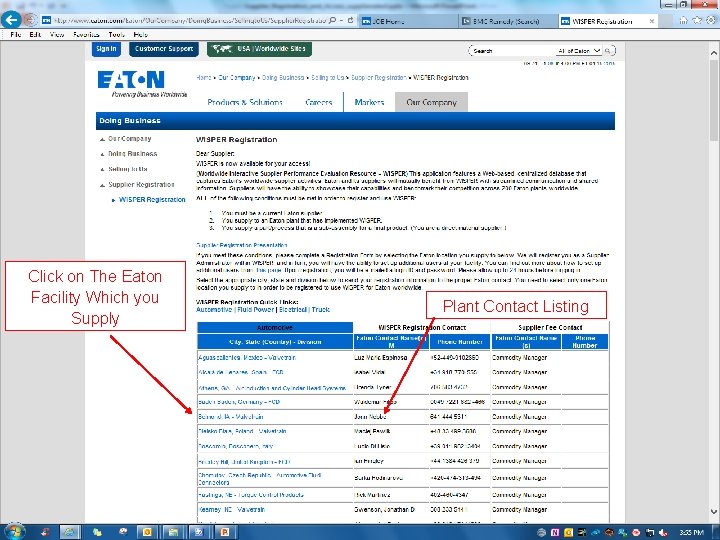Click the taskbar clock
This screenshot has width=720, height=540.
pos(692,532)
